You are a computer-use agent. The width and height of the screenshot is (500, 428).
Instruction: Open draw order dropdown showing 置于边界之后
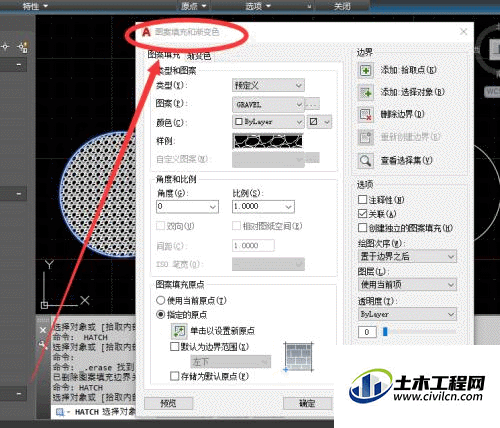(x=407, y=256)
